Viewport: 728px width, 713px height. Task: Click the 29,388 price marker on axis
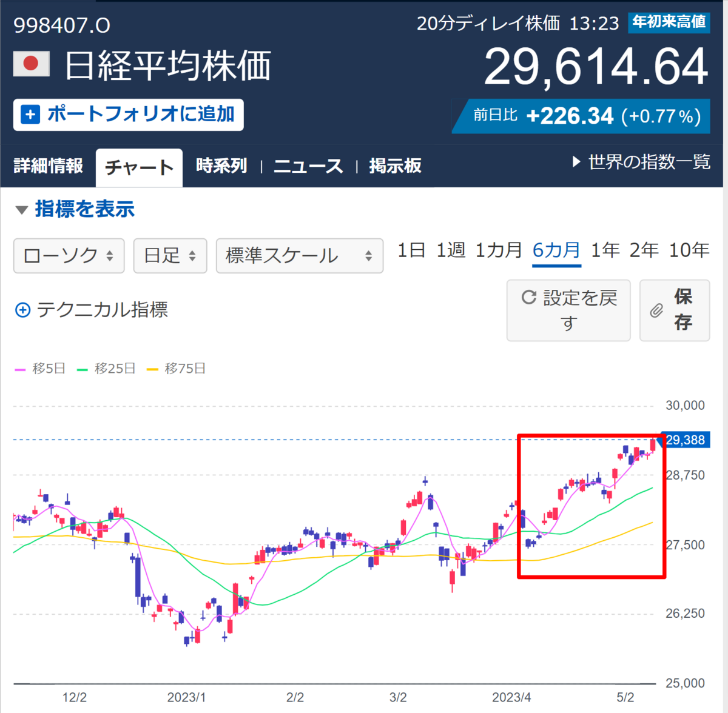point(684,440)
